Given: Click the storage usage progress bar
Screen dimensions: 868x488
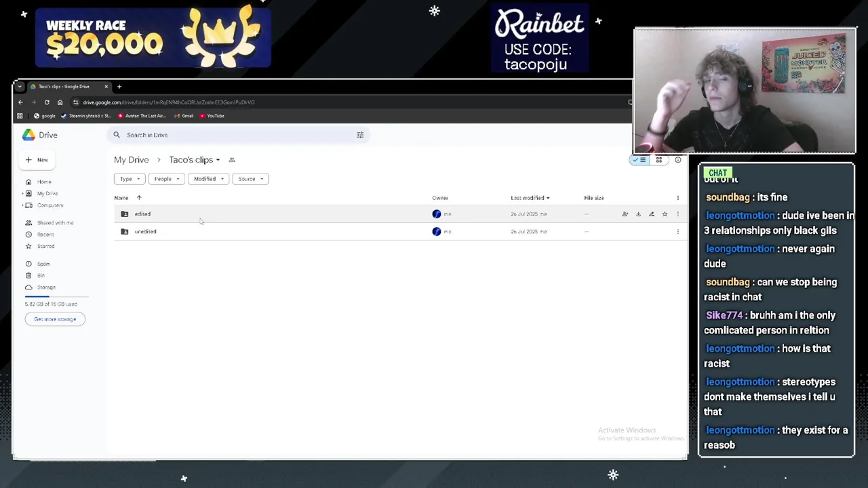Looking at the screenshot, I should [x=57, y=297].
